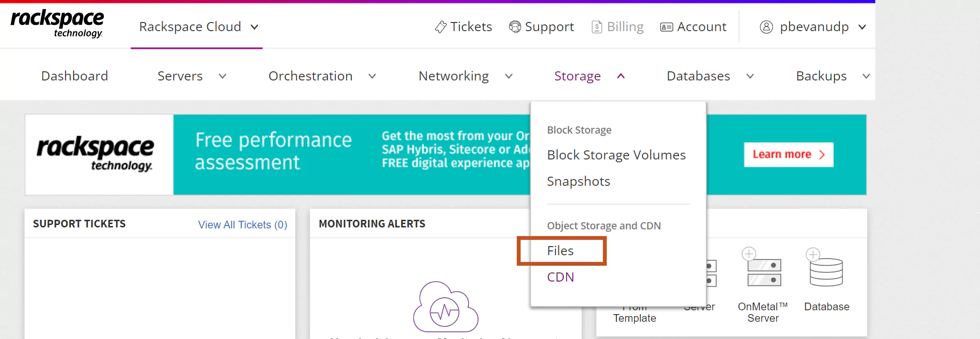Select Snapshots in the Storage menu
The image size is (980, 339).
click(578, 181)
